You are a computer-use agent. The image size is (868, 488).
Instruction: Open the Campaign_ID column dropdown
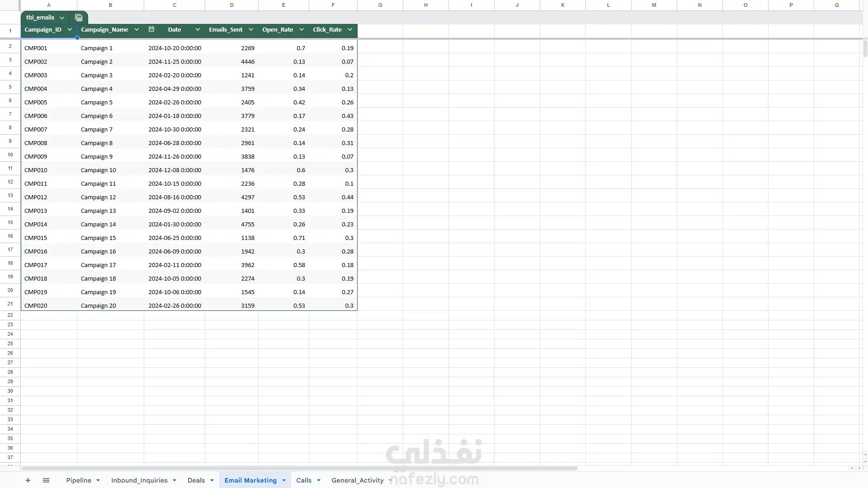click(x=70, y=29)
